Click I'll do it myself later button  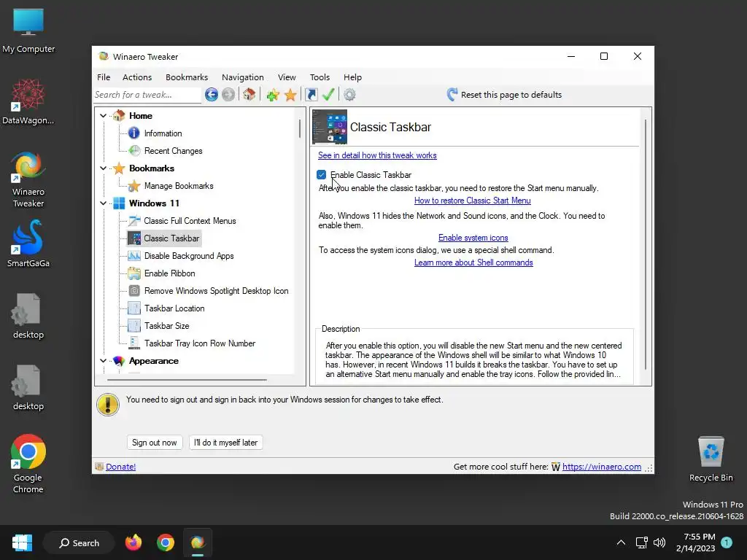tap(226, 443)
